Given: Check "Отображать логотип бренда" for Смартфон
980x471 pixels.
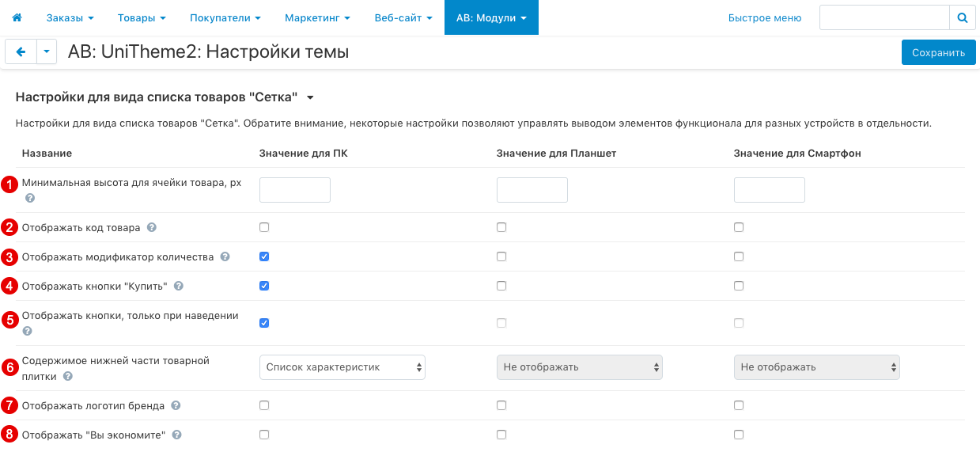Looking at the screenshot, I should (x=739, y=405).
